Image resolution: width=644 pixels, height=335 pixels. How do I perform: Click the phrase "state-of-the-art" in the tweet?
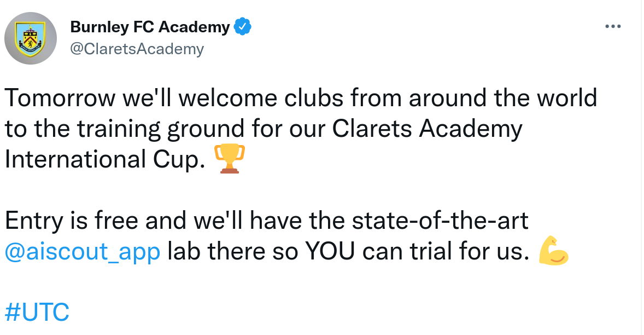(x=440, y=221)
